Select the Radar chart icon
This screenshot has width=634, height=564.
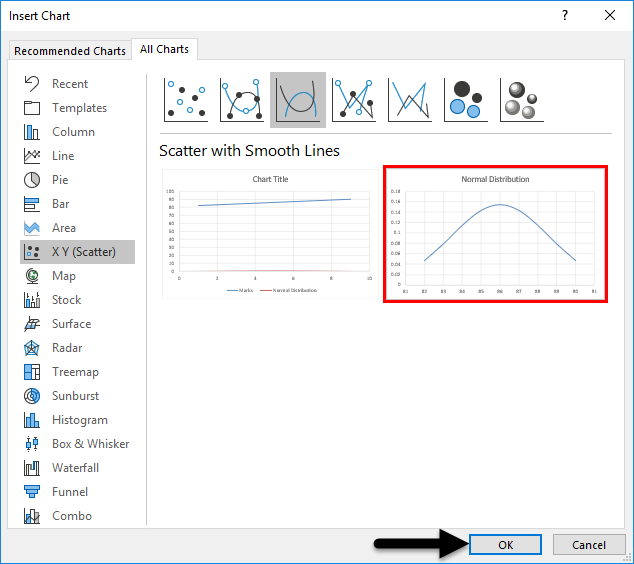pyautogui.click(x=32, y=348)
